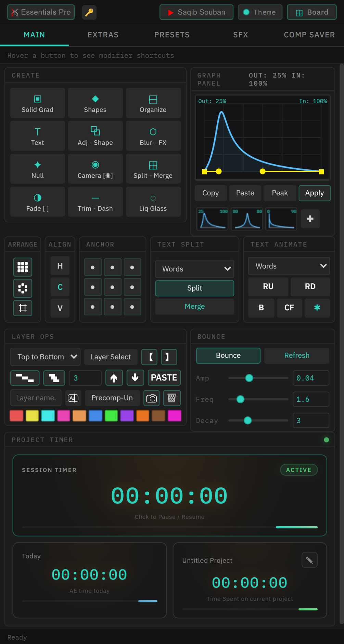Viewport: 344px width, 644px height.
Task: Click the Organize tool
Action: (153, 103)
